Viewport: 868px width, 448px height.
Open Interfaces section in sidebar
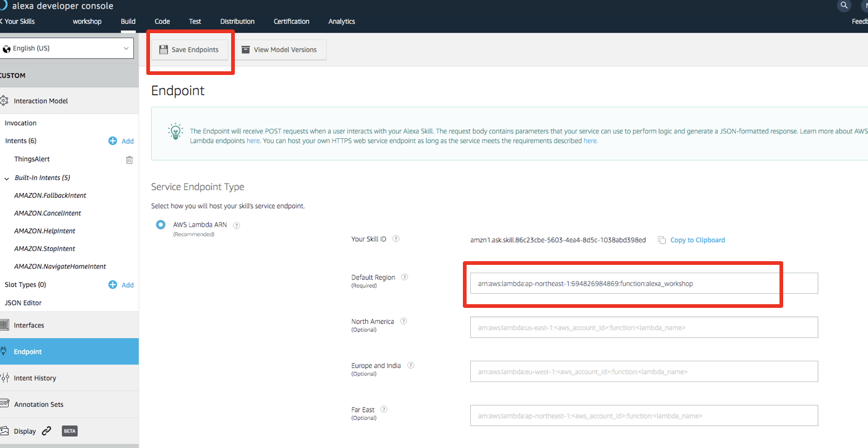(x=68, y=325)
